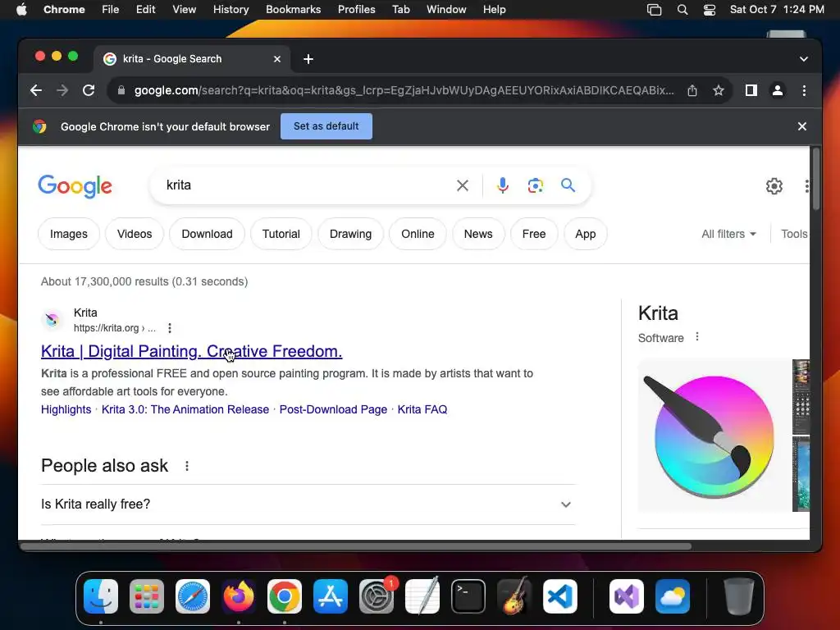Open the Krita FAQ link
Viewport: 840px width, 630px height.
[x=422, y=409]
